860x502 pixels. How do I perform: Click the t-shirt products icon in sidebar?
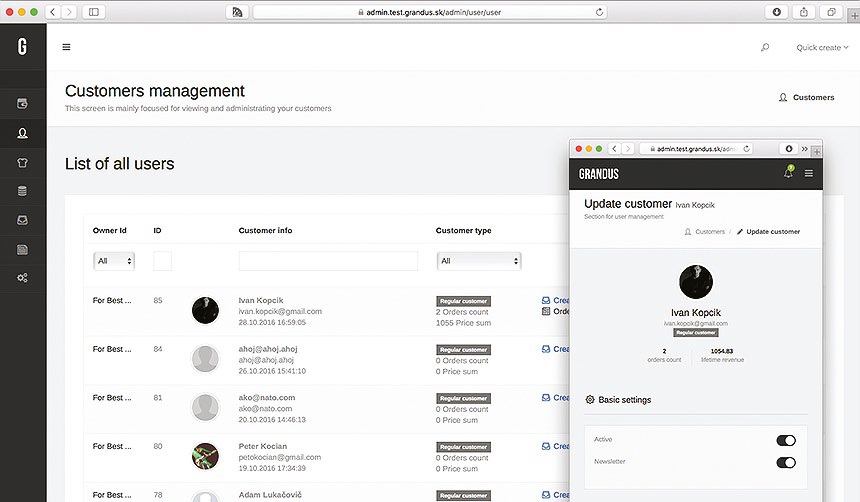pyautogui.click(x=22, y=162)
